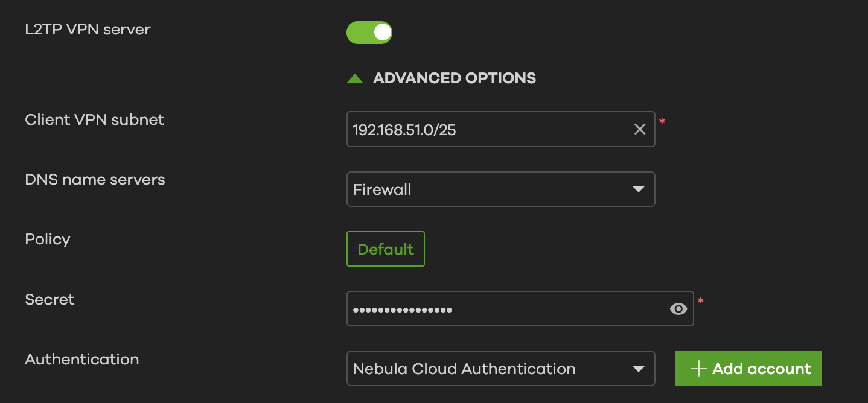Open the Nebula Cloud Authentication dropdown
This screenshot has width=868, height=403.
click(489, 369)
